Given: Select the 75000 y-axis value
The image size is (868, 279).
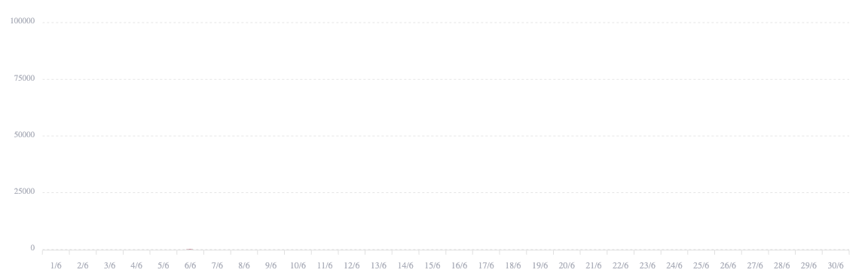Looking at the screenshot, I should click(x=24, y=78).
